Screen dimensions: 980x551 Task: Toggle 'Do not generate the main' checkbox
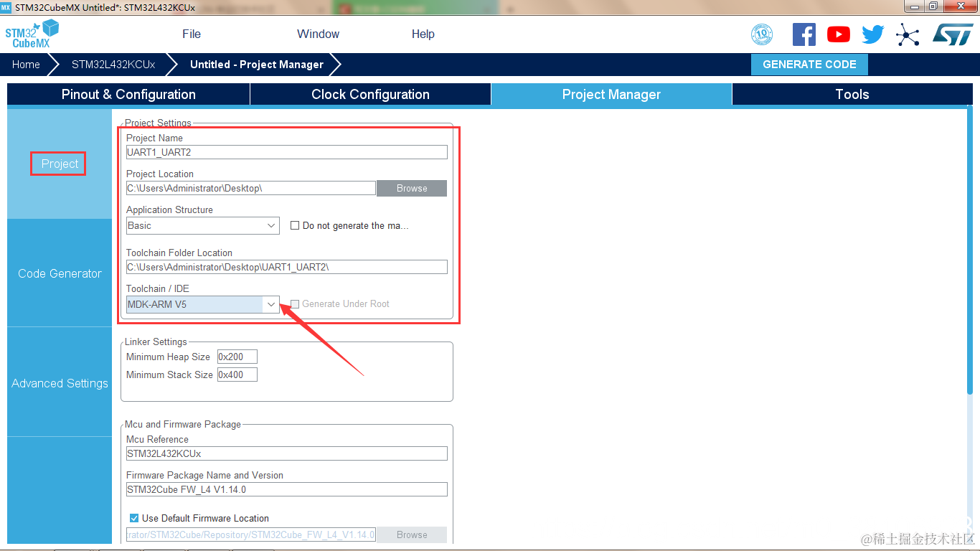(x=295, y=225)
